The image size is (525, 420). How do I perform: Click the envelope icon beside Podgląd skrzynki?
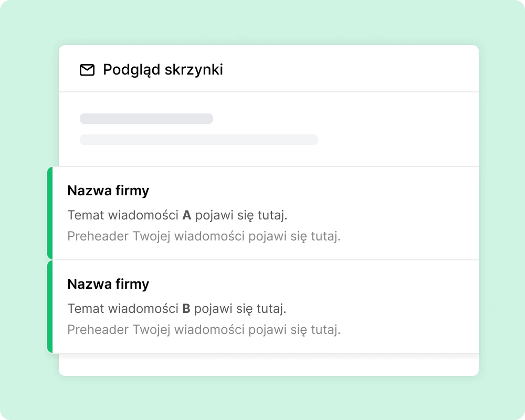click(x=87, y=70)
